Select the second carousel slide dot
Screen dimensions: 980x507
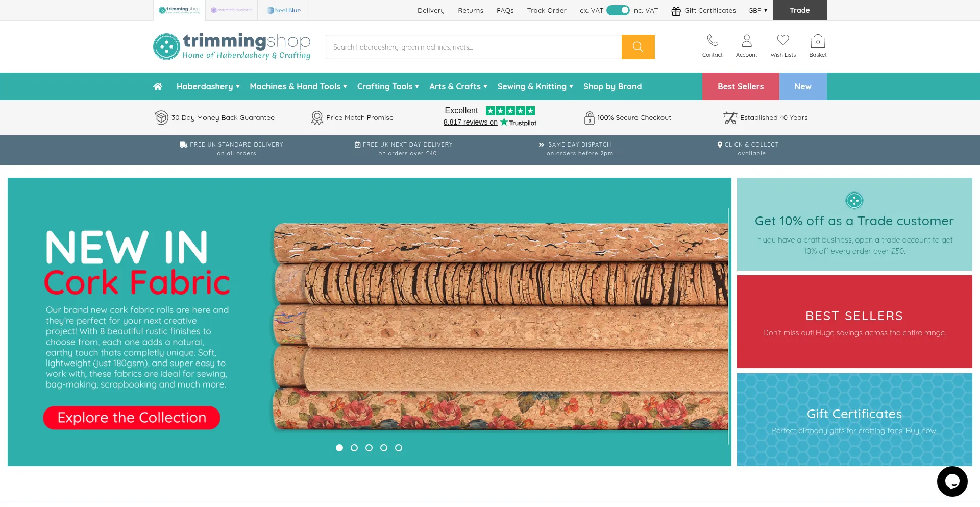354,448
